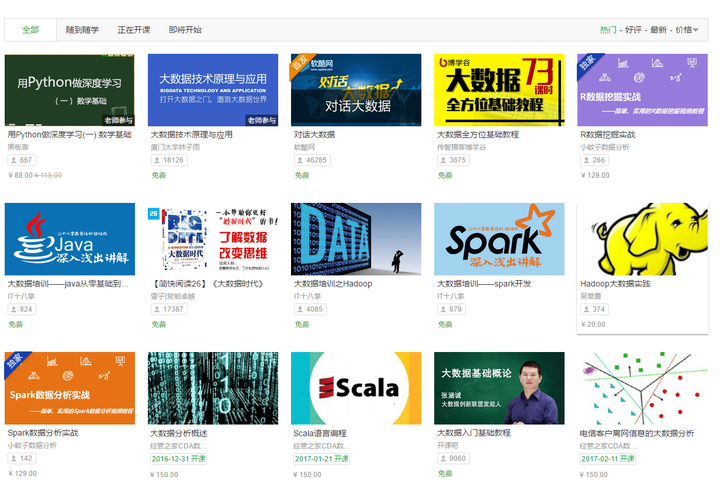Click the ¥ 20.00 Hadoop price

click(x=593, y=325)
